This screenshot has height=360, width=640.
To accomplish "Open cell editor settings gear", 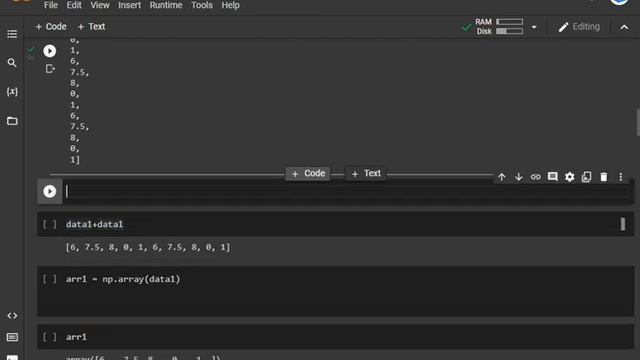I will pos(569,177).
